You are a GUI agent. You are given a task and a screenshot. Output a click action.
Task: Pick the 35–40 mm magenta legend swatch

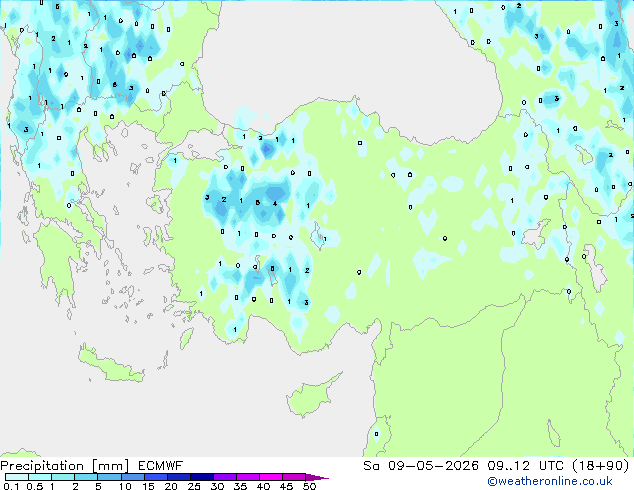(247, 477)
